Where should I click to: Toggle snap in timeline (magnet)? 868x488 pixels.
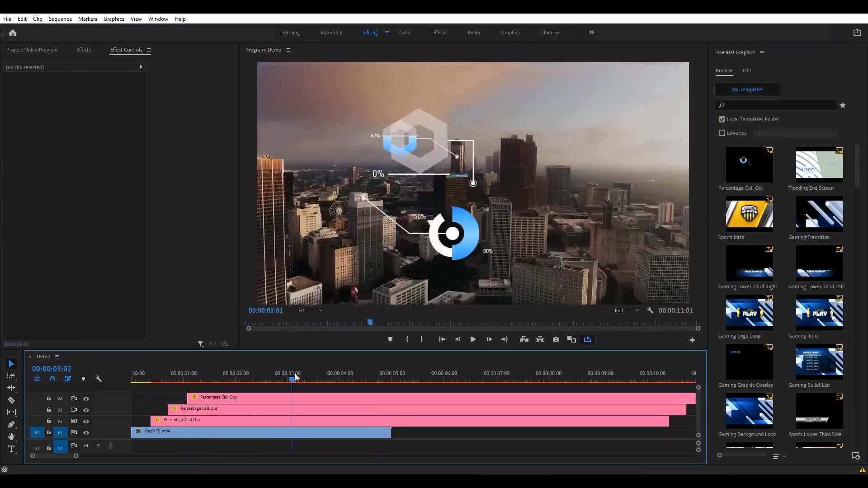click(x=52, y=379)
